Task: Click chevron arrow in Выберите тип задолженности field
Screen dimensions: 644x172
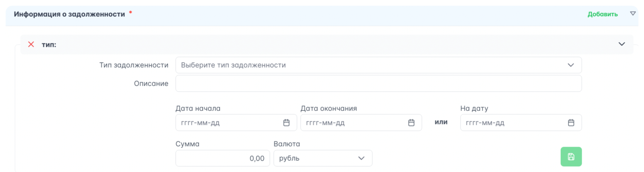Action: pos(571,65)
